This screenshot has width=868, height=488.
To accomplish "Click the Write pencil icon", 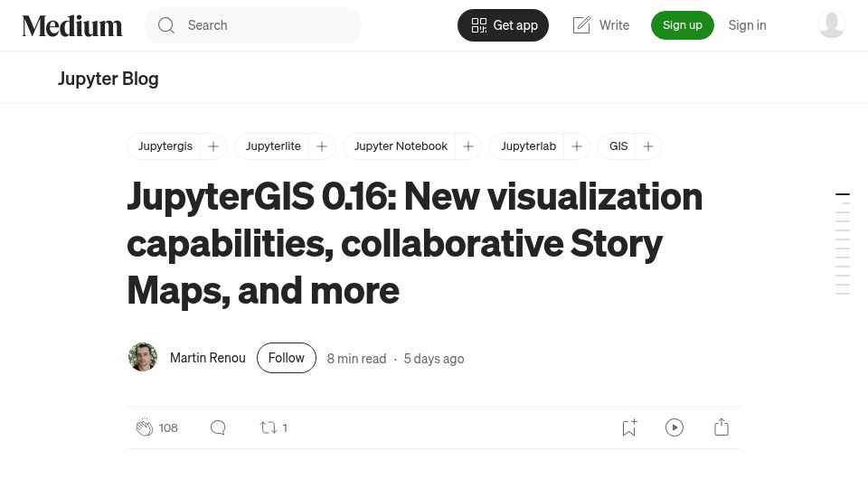I will pyautogui.click(x=581, y=25).
